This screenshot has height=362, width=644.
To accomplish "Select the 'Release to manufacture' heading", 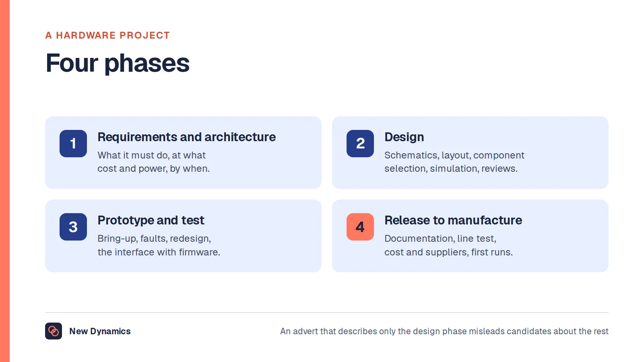I will 453,220.
